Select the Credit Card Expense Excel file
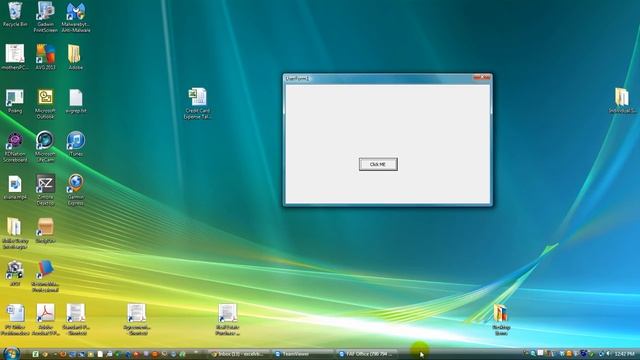This screenshot has height=360, width=640. tap(198, 103)
